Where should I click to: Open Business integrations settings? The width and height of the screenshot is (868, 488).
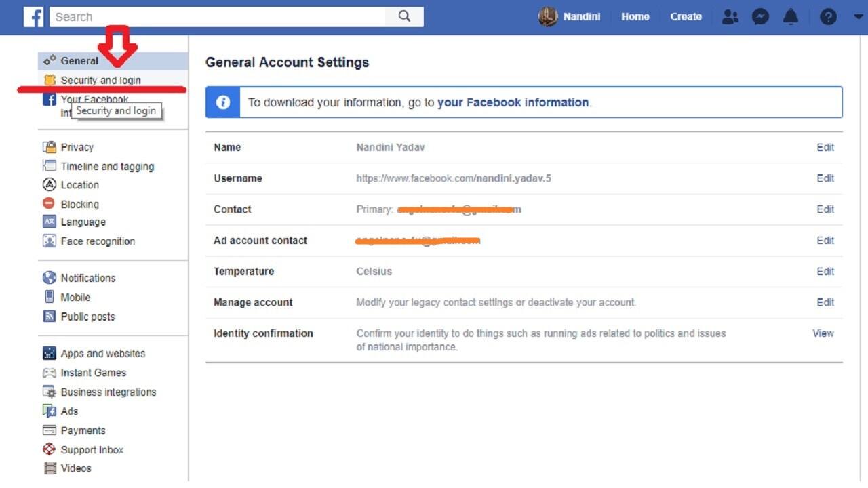108,392
